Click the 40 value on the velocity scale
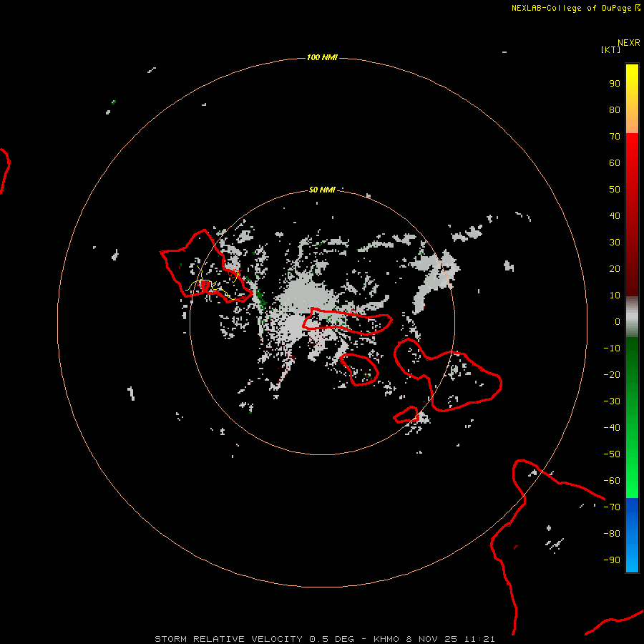This screenshot has width=644, height=644. [615, 215]
